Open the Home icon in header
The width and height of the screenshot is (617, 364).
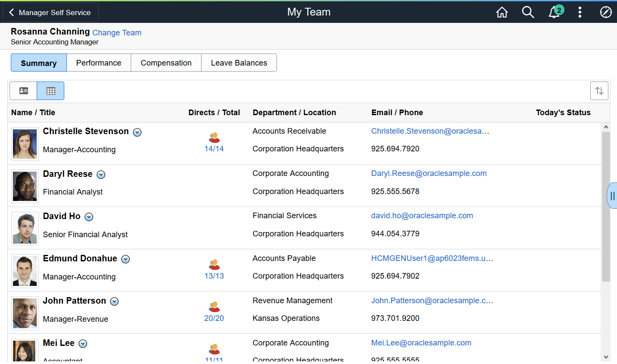(502, 12)
